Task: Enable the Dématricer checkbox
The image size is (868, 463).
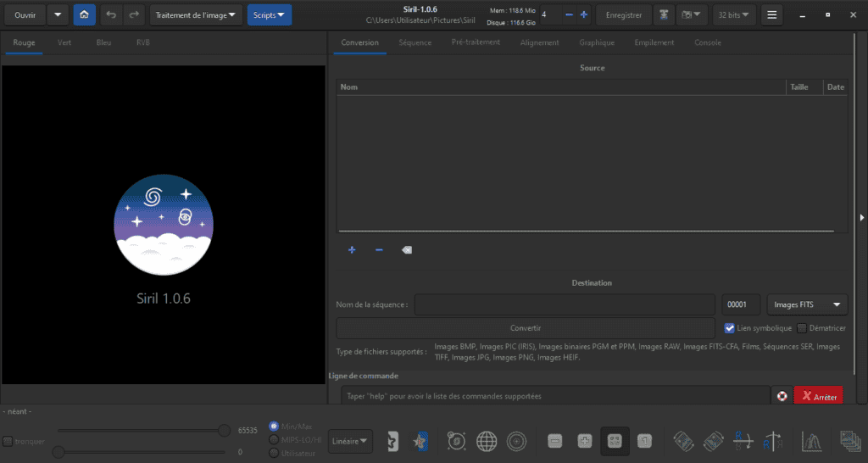Action: tap(802, 328)
